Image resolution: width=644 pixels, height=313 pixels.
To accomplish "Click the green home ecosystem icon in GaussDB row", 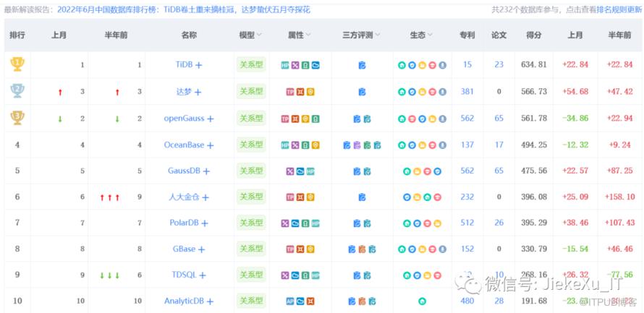I will 407,171.
